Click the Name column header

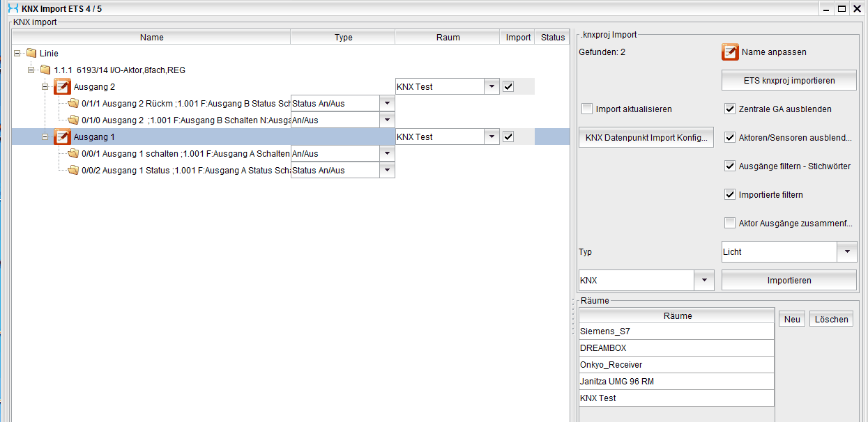tap(151, 38)
